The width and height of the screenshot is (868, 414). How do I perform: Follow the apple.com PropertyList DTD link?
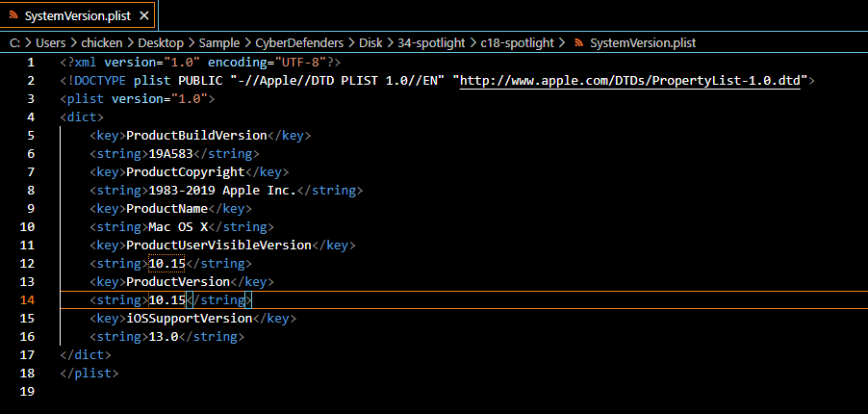tap(630, 81)
